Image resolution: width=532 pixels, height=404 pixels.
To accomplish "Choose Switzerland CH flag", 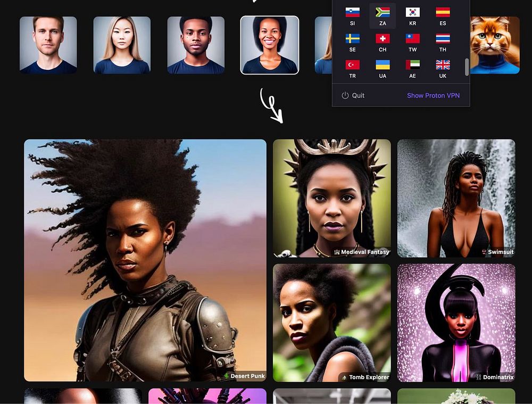I will click(x=383, y=38).
